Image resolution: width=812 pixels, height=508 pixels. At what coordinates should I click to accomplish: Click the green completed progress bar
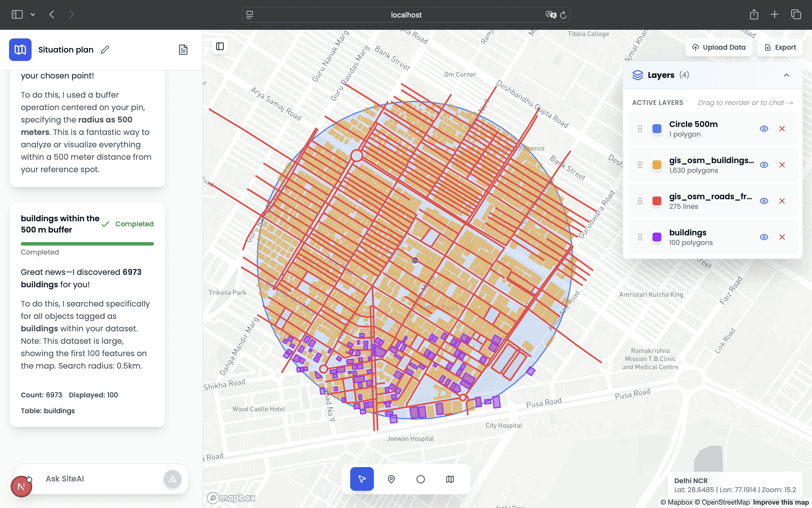pos(87,244)
